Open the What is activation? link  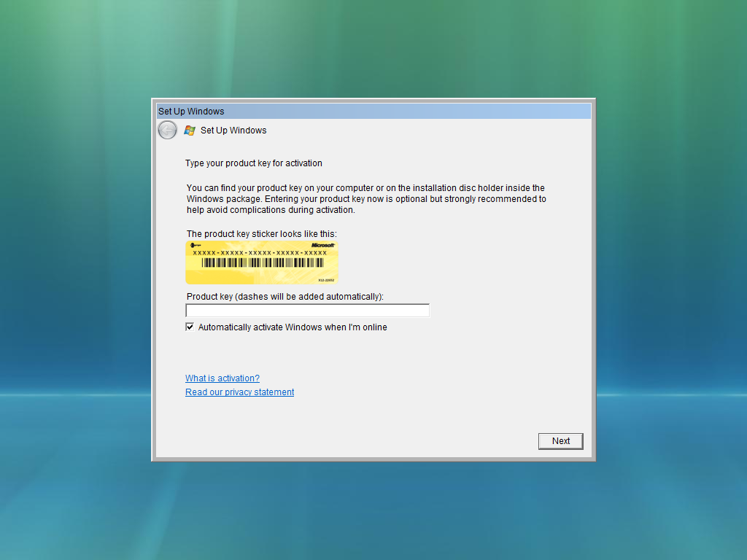(x=222, y=378)
